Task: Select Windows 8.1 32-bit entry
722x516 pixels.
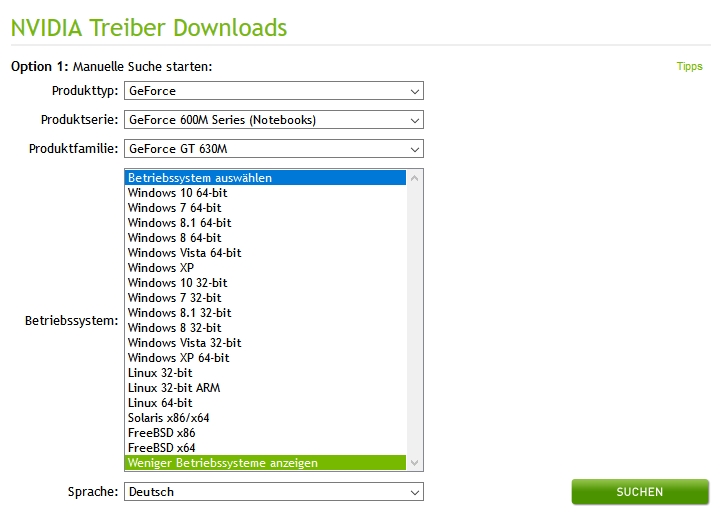Action: point(265,313)
